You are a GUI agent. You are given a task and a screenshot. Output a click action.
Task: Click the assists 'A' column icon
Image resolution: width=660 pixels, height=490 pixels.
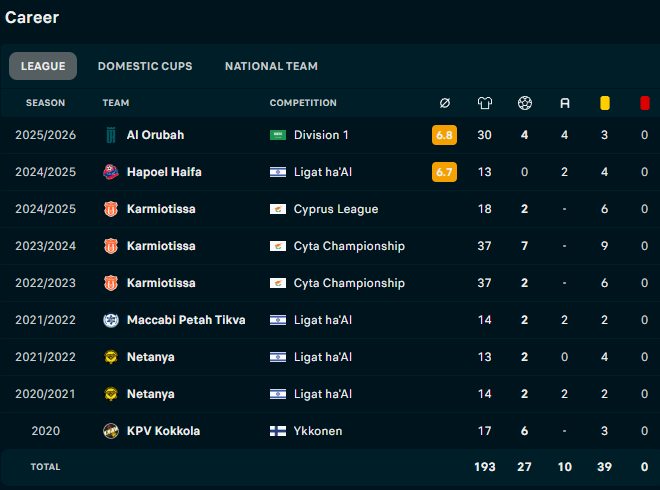pyautogui.click(x=564, y=103)
